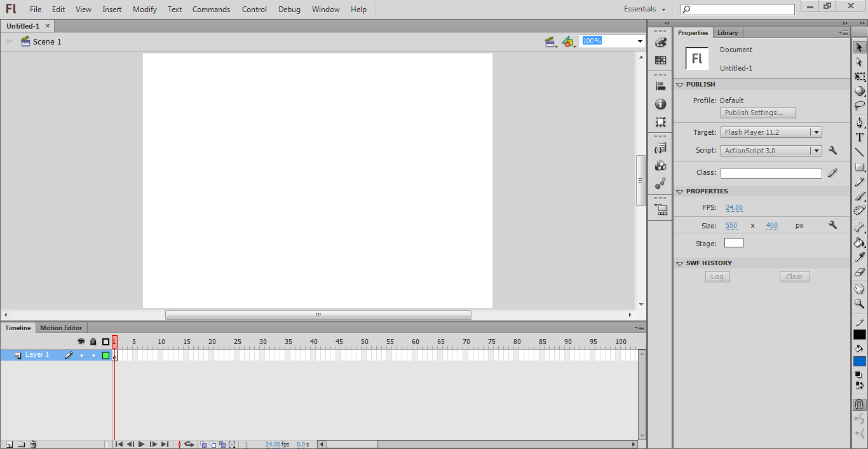The width and height of the screenshot is (868, 449).
Task: Switch to the Library tab
Action: click(728, 33)
